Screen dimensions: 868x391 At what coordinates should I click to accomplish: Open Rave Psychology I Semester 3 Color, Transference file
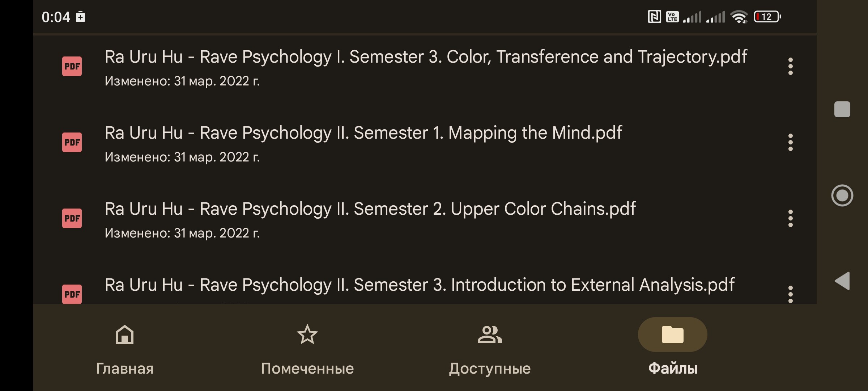[x=425, y=57]
